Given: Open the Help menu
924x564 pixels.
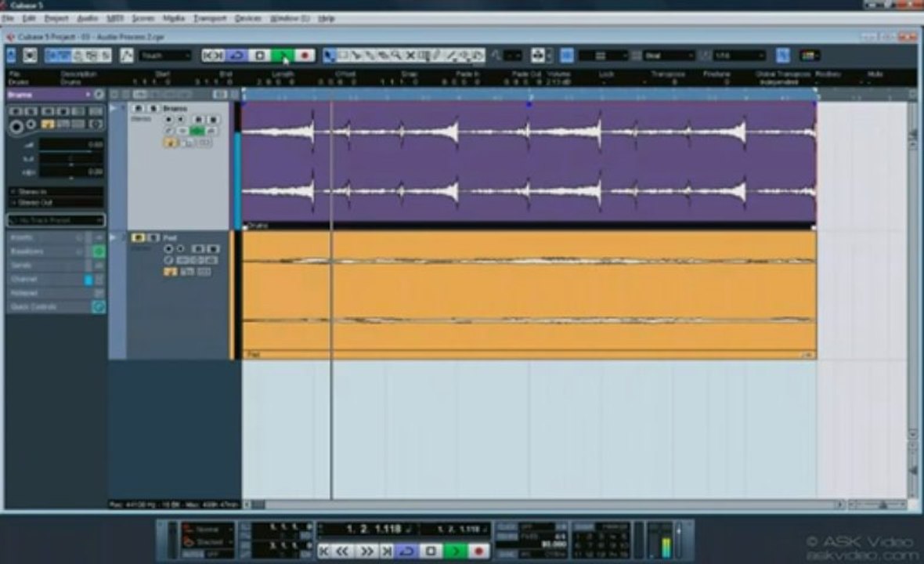Looking at the screenshot, I should (326, 18).
